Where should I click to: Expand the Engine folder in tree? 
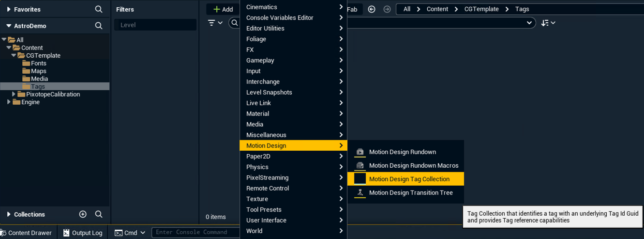9,102
